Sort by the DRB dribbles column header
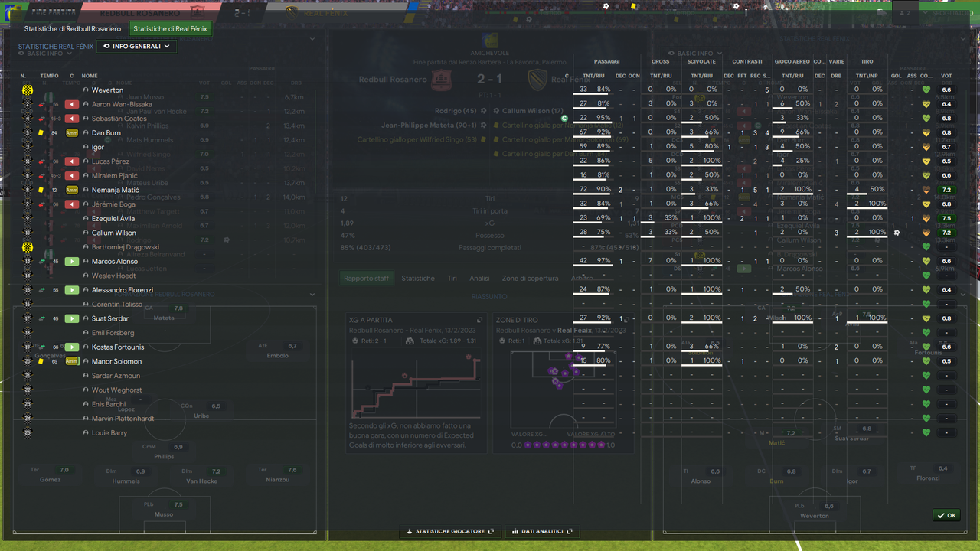 tap(836, 76)
